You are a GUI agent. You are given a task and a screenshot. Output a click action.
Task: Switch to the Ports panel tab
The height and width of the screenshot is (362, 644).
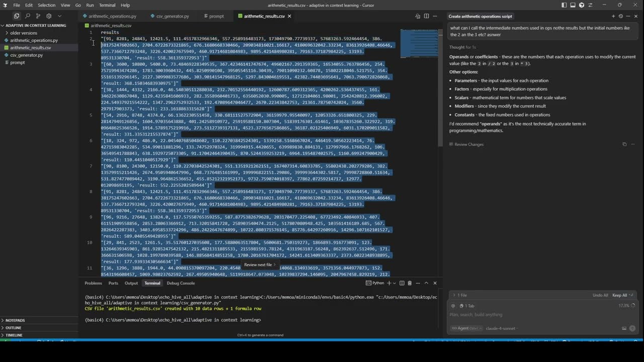click(x=113, y=283)
